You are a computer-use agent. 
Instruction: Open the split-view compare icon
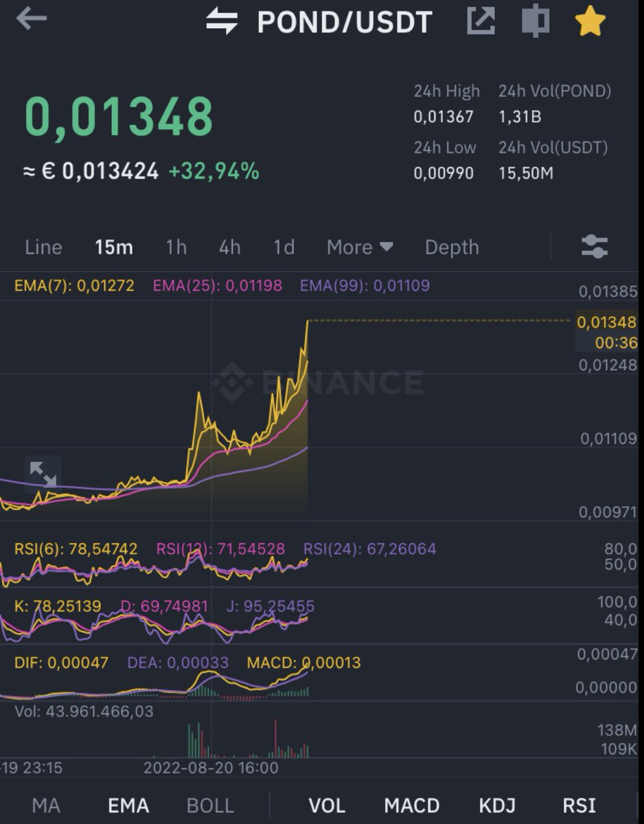[535, 21]
